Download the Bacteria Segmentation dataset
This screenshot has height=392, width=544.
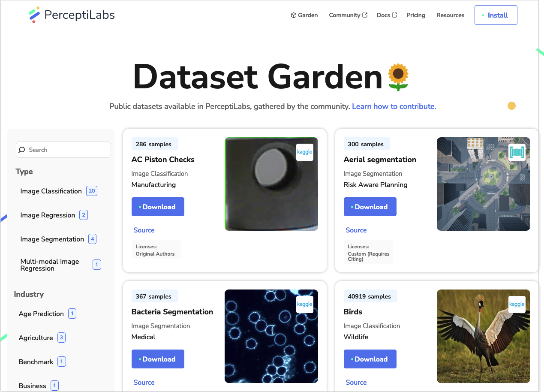(158, 359)
